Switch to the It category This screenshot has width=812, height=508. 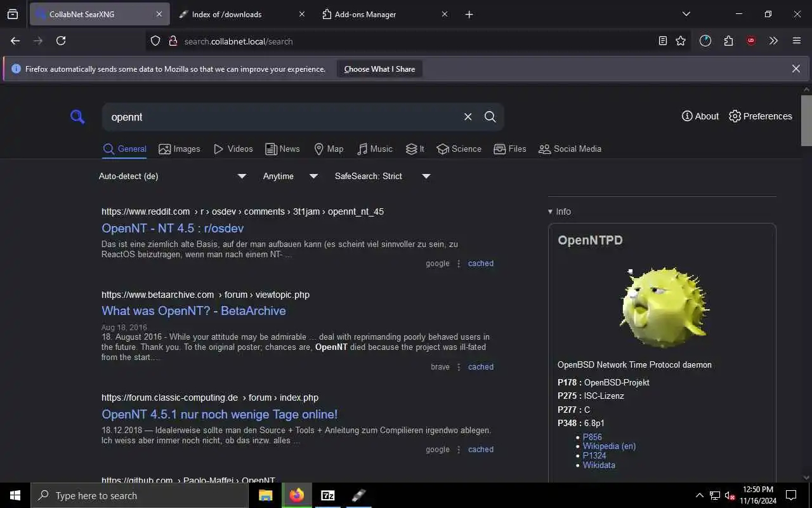[415, 149]
